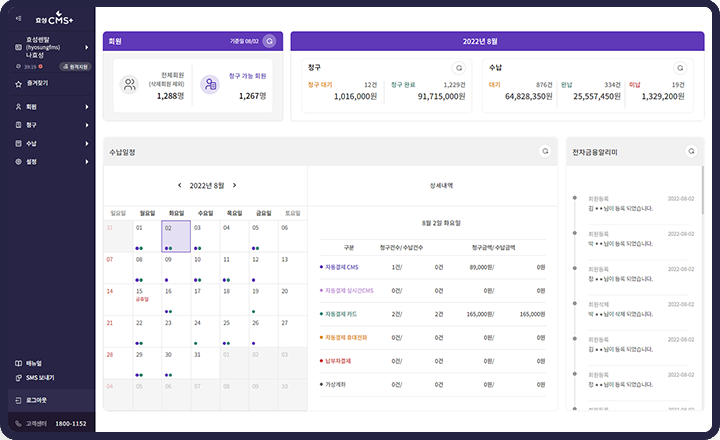
Task: Click the 수납 icon in sidebar
Action: click(18, 143)
